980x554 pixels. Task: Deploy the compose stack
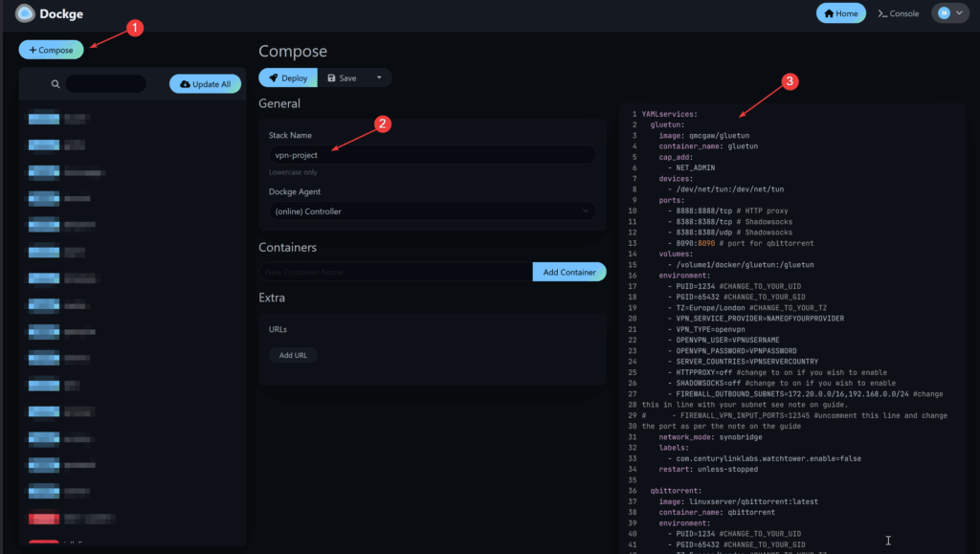[x=288, y=78]
